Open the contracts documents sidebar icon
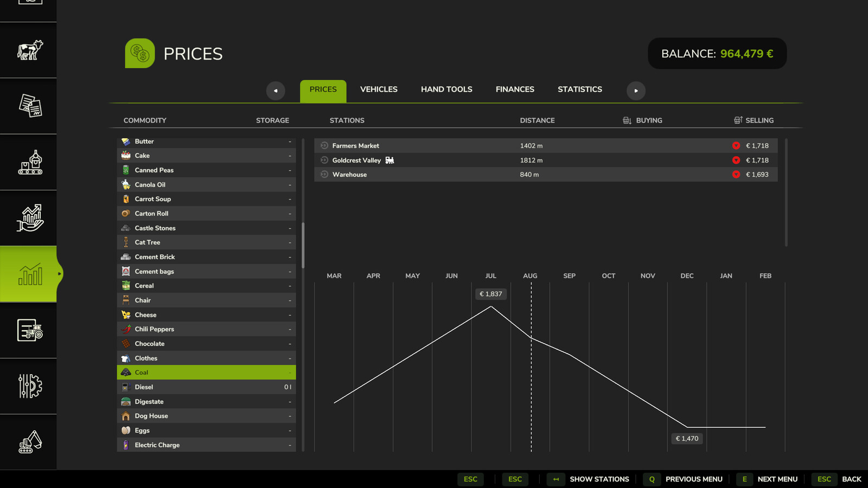868x488 pixels. point(29,106)
